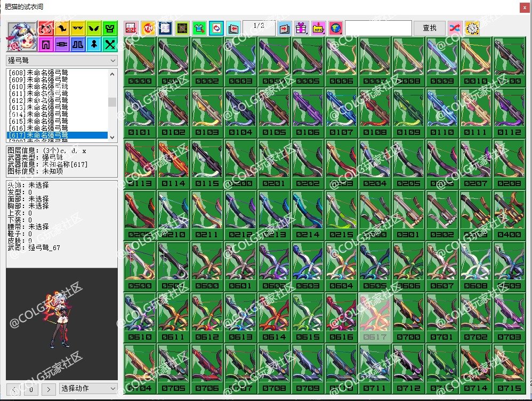Select crossbow thumbnail 0603
Image resolution: width=532 pixels, height=401 pixels.
coord(308,267)
